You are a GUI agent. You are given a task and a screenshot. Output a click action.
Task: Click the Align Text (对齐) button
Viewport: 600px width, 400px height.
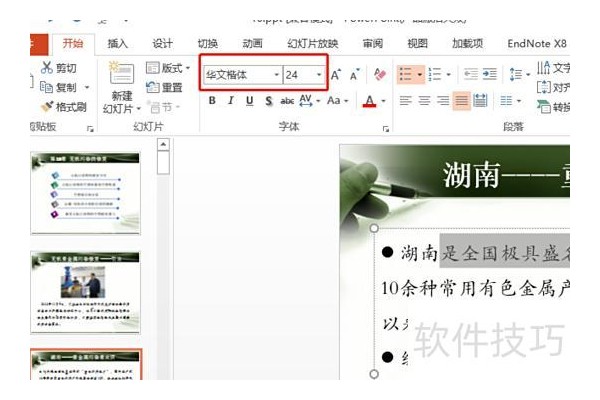click(x=553, y=88)
